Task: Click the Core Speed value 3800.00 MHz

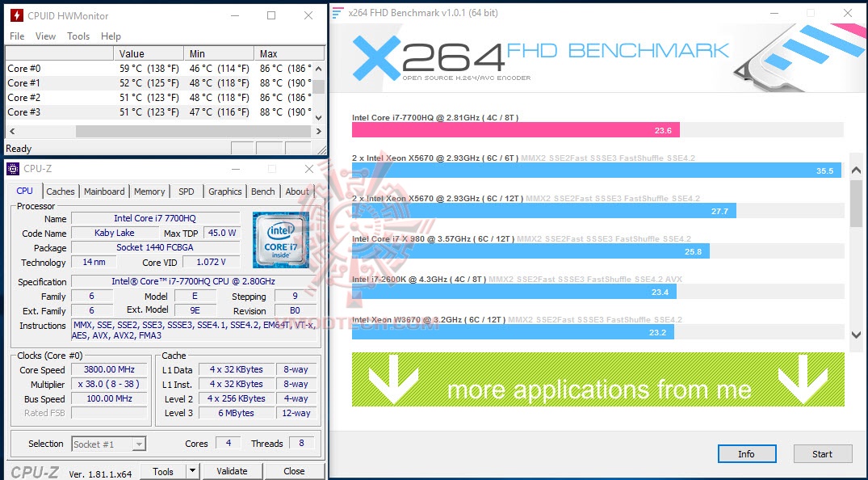Action: tap(109, 369)
